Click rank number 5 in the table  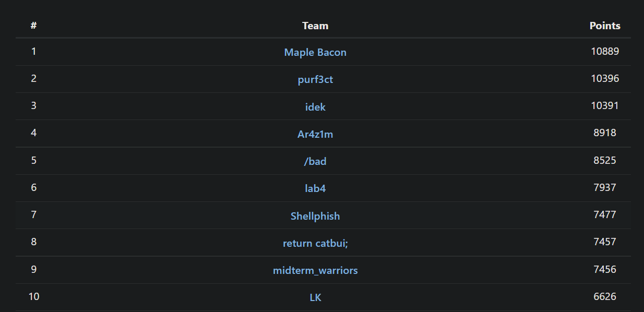[x=34, y=160]
